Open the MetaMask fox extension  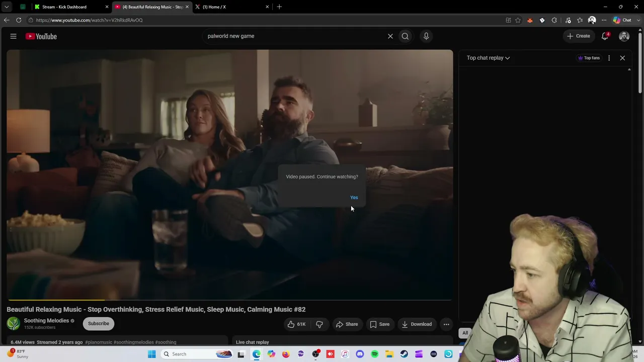tap(530, 20)
